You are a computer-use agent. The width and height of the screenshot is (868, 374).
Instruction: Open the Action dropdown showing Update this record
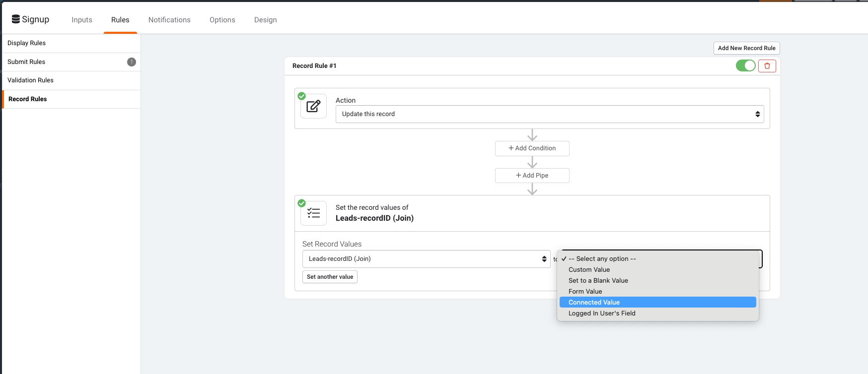point(550,114)
